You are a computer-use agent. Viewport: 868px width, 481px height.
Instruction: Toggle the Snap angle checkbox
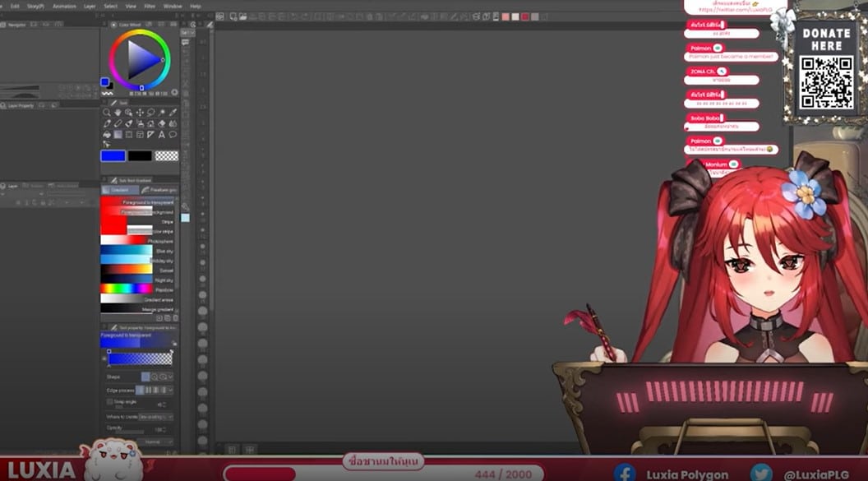[x=109, y=402]
